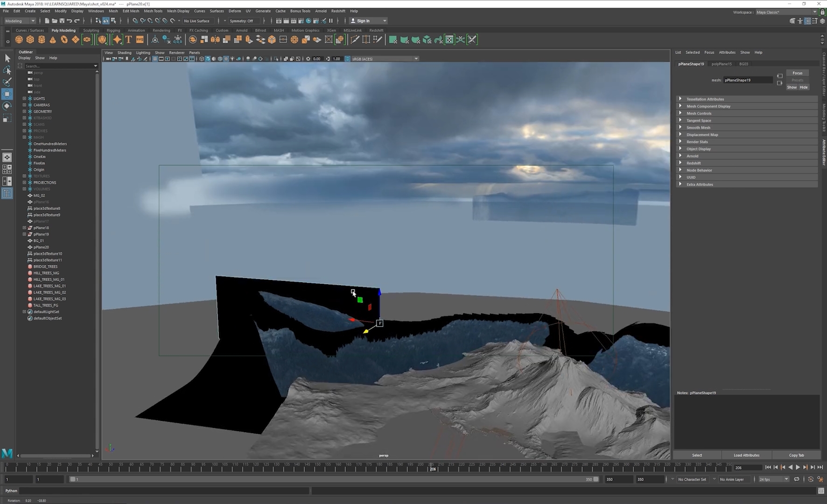827x504 pixels.
Task: Click the SVG import shelf icon
Action: [x=140, y=40]
